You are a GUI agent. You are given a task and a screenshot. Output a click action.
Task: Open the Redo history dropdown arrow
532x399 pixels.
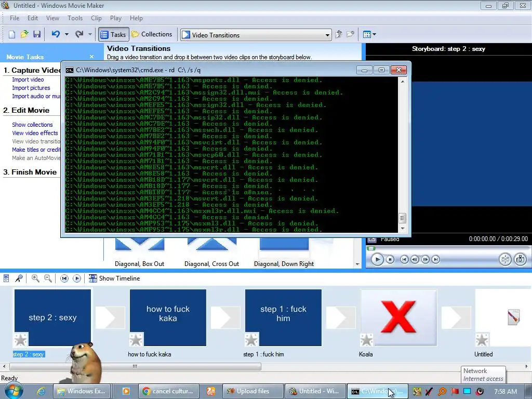[x=90, y=34]
